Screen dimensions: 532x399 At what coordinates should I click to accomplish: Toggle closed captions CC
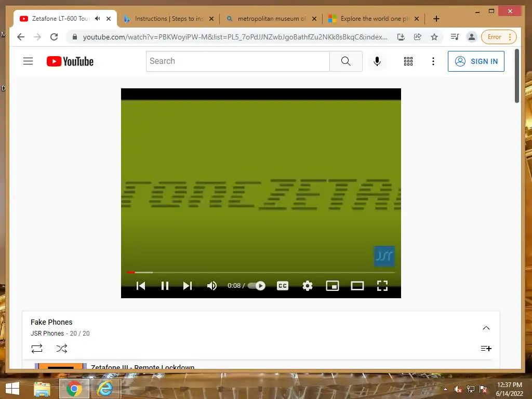click(282, 286)
